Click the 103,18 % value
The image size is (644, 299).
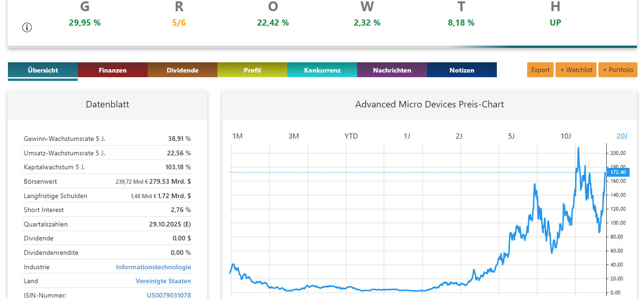pos(177,167)
